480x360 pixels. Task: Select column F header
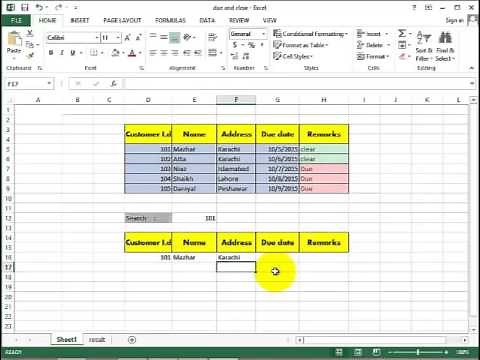(x=236, y=100)
